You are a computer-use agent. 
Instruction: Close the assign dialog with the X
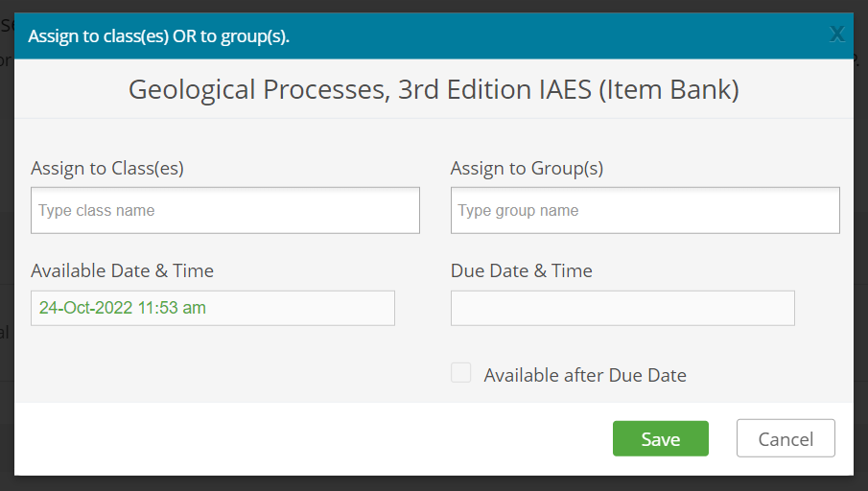coord(836,35)
